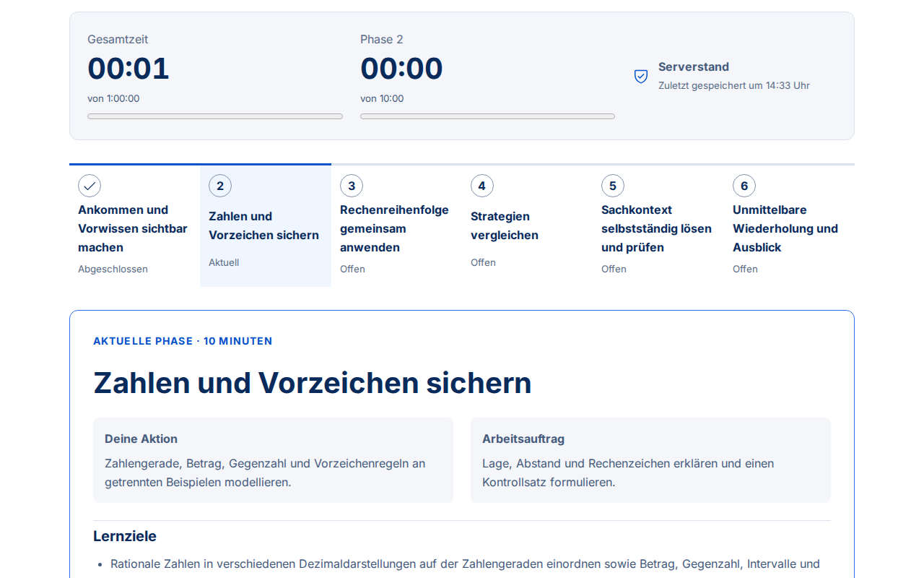Click the 'Phase 2' label above the timer
The width and height of the screenshot is (924, 578).
[x=382, y=39]
